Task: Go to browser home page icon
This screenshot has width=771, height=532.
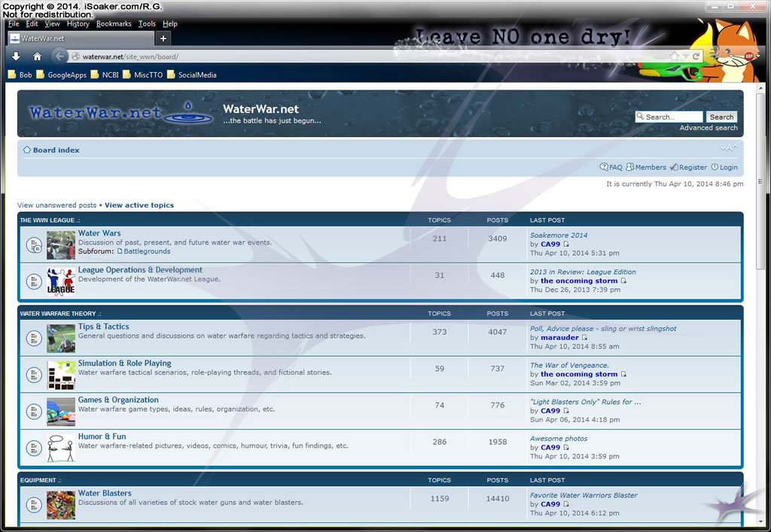Action: coord(37,56)
